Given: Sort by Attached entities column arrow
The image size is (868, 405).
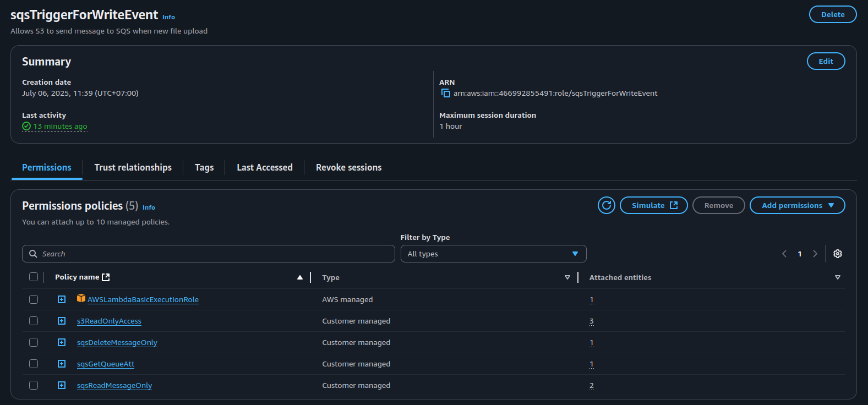Looking at the screenshot, I should (837, 277).
